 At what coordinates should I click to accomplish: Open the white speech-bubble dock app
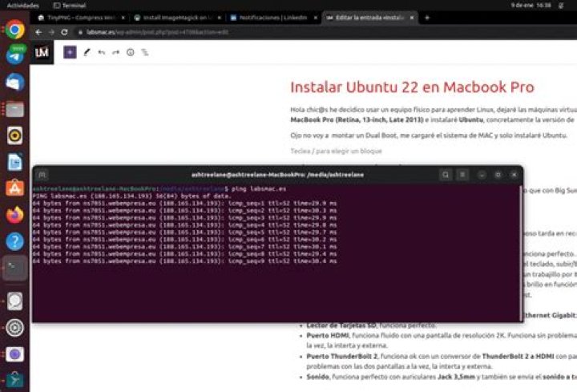click(x=14, y=301)
